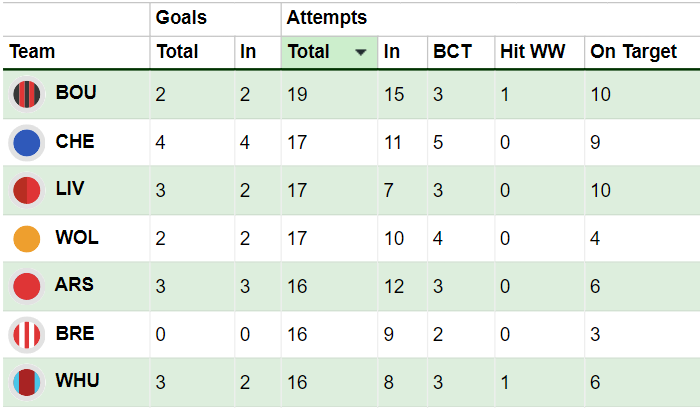Click the blue Chelsea team badge
The height and width of the screenshot is (409, 700).
[27, 143]
